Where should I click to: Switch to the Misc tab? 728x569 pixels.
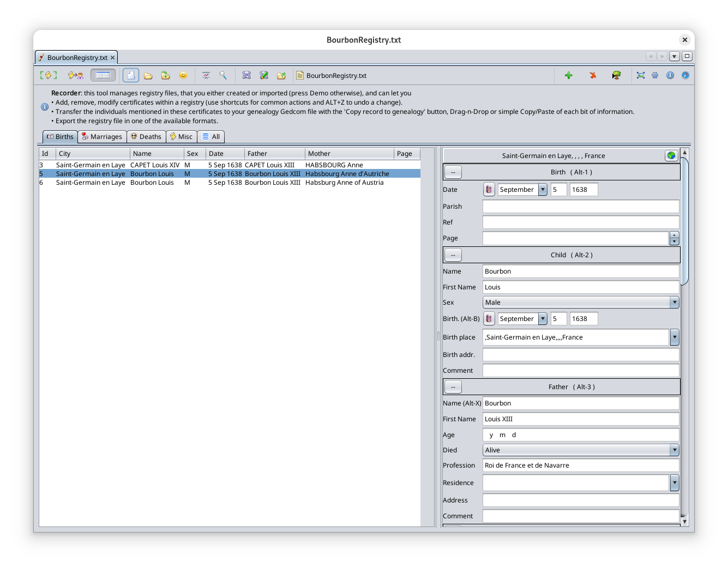[182, 137]
